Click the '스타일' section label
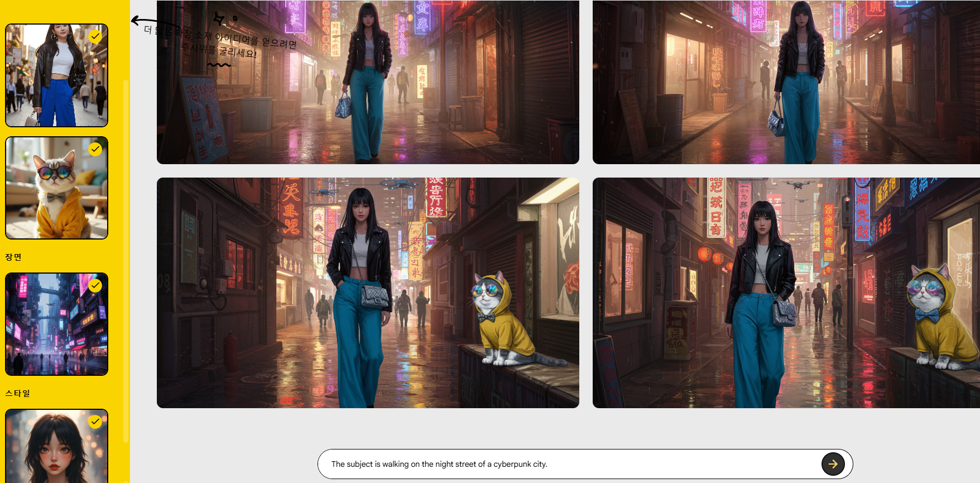This screenshot has width=980, height=483. click(x=18, y=393)
